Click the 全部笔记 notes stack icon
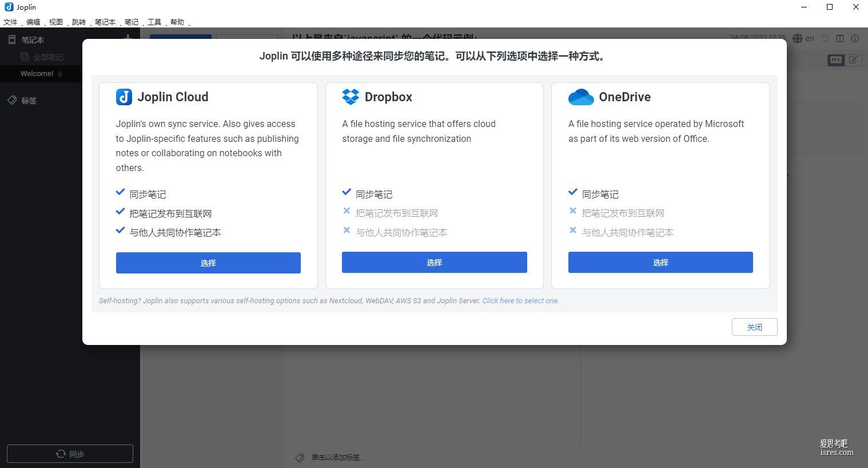This screenshot has width=868, height=468. (25, 57)
